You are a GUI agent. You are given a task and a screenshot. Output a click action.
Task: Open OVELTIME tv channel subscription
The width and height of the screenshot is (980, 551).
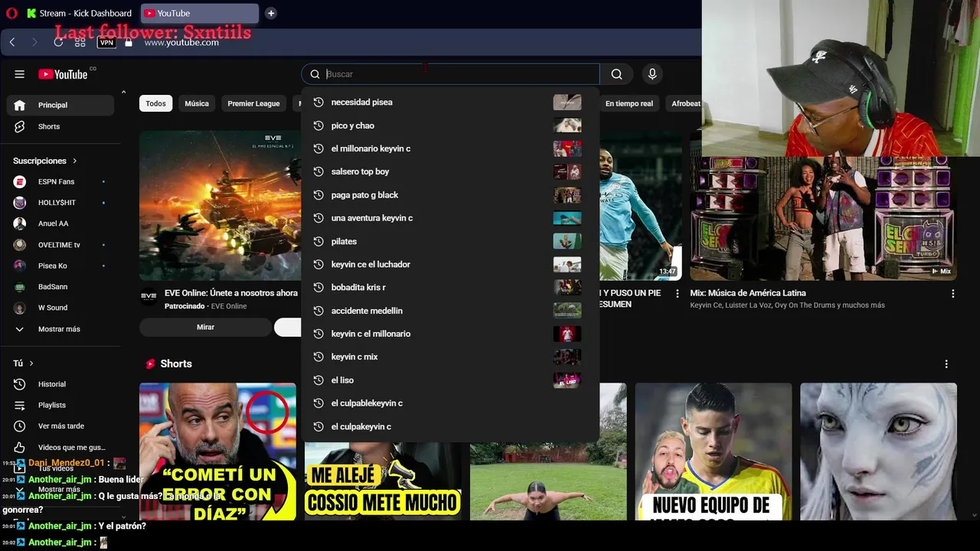(60, 245)
